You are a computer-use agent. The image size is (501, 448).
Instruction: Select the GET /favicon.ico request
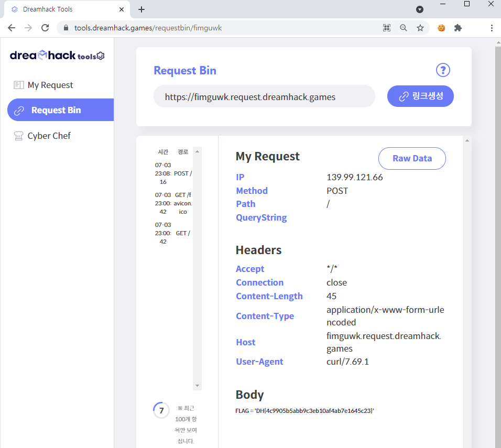(173, 203)
